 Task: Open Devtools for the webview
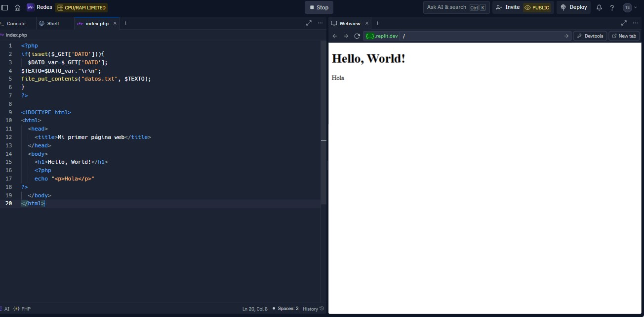tap(590, 36)
